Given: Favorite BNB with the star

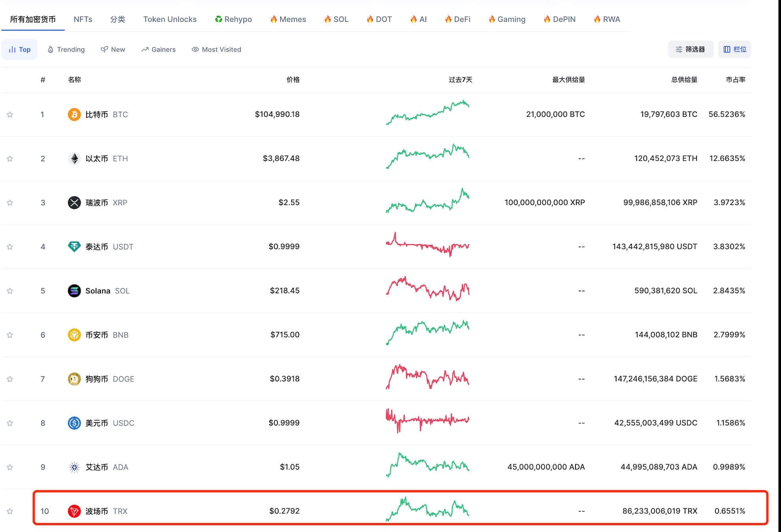Looking at the screenshot, I should coord(10,335).
